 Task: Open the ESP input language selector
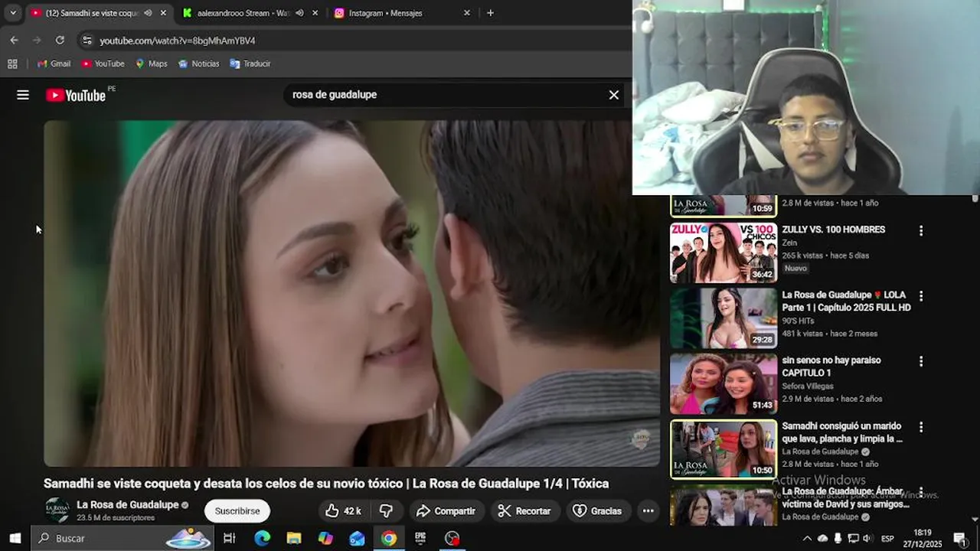pyautogui.click(x=887, y=538)
